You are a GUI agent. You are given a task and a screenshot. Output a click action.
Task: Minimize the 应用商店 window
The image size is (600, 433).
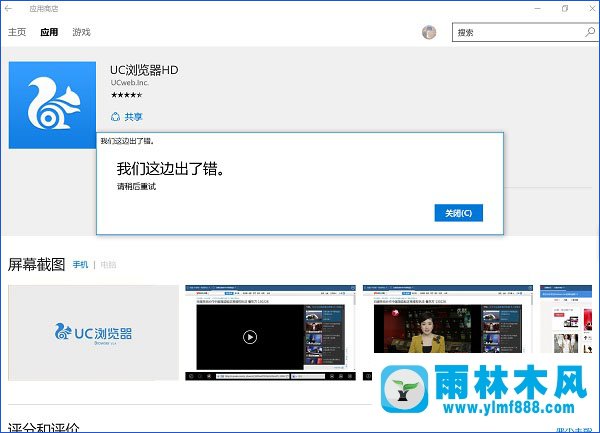(538, 8)
